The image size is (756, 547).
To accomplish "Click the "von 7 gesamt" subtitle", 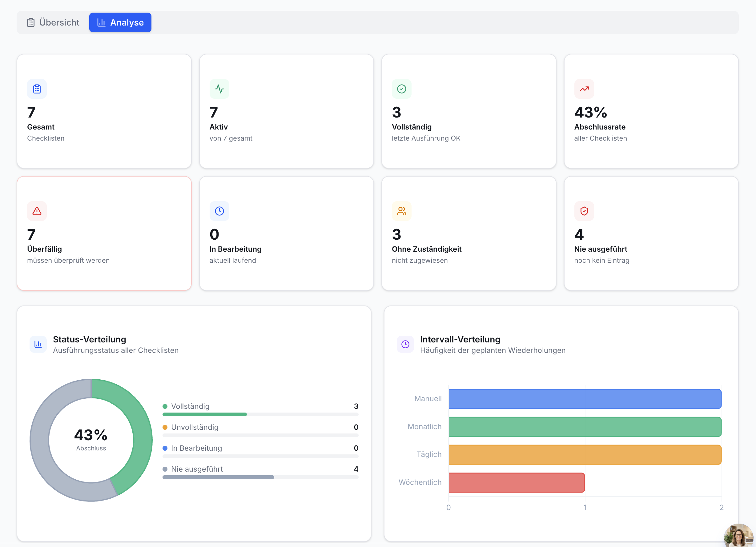I will pyautogui.click(x=231, y=138).
